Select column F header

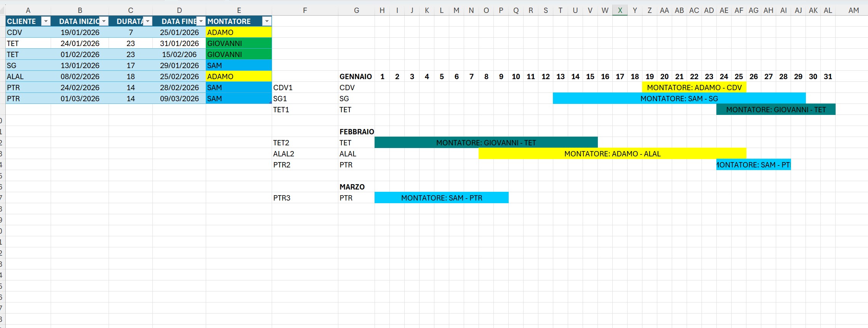305,11
